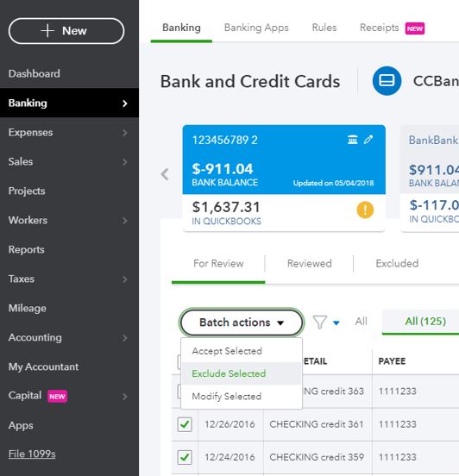Open the Batch actions dropdown
Image resolution: width=459 pixels, height=476 pixels.
click(242, 323)
